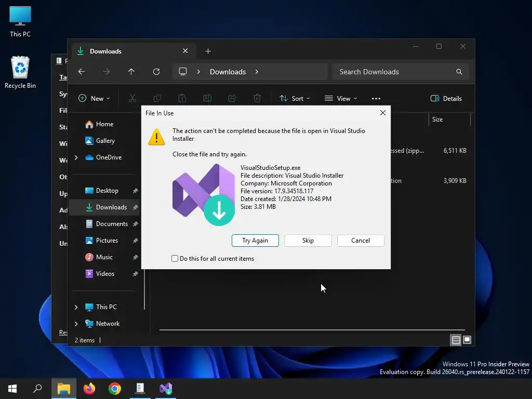Image resolution: width=532 pixels, height=399 pixels.
Task: Select the Recycle Bin desktop icon
Action: pyautogui.click(x=20, y=73)
